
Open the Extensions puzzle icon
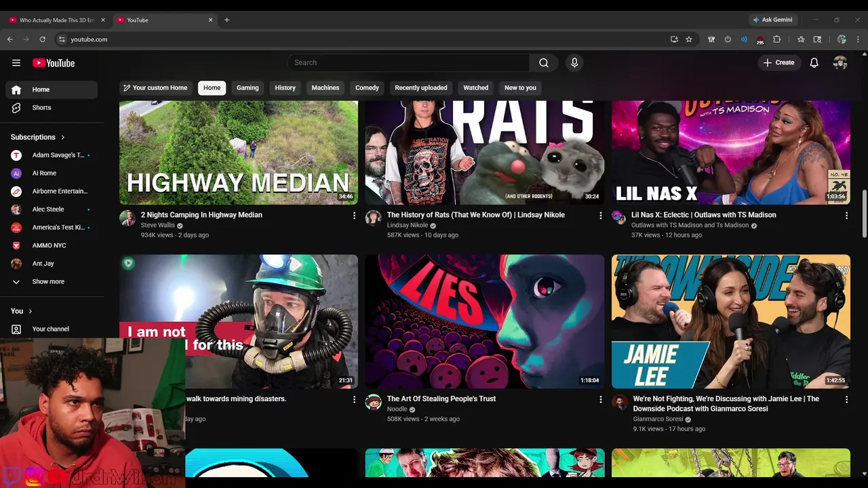tap(777, 39)
